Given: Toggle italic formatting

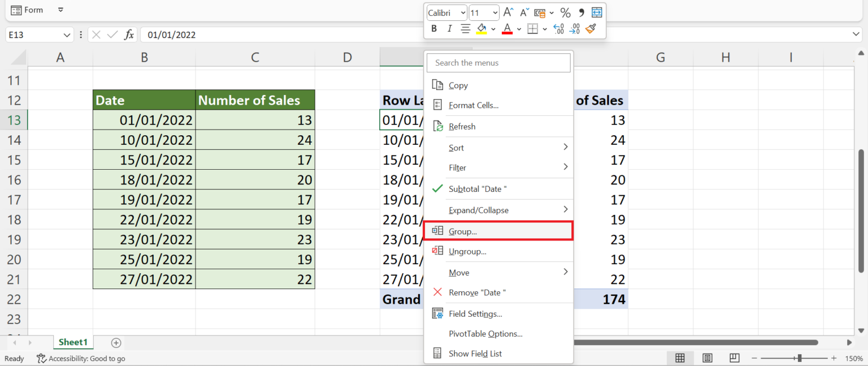Looking at the screenshot, I should pos(449,28).
